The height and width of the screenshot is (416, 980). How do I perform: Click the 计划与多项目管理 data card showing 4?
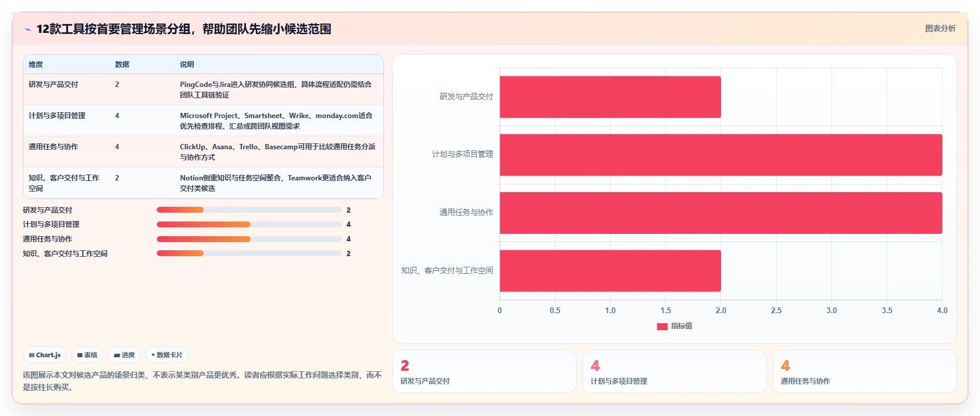click(x=675, y=371)
